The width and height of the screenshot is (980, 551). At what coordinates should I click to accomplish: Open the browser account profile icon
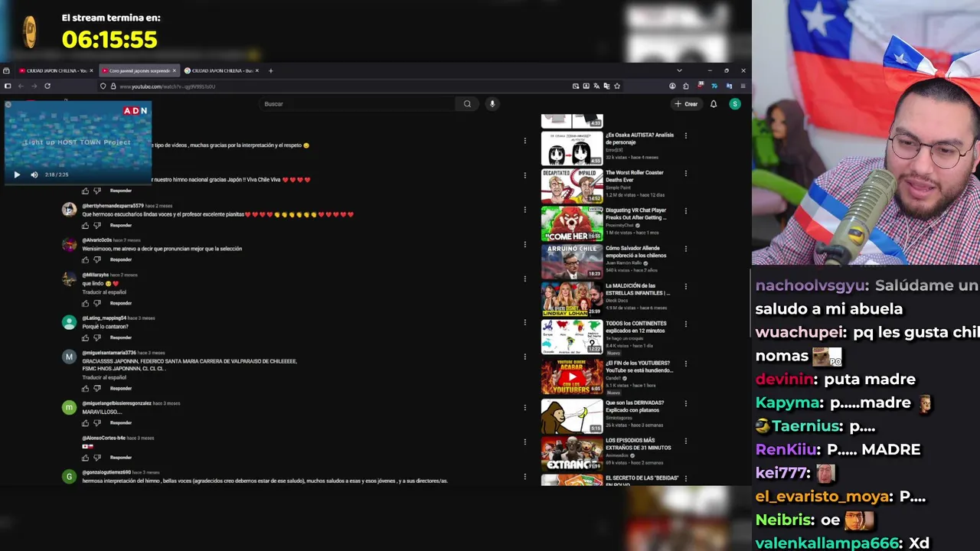(672, 86)
